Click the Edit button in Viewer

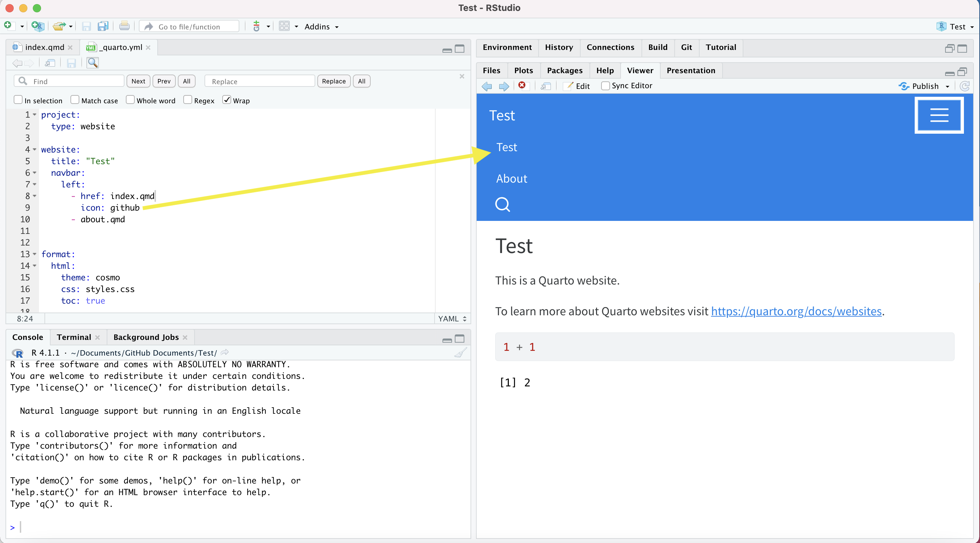pos(577,86)
